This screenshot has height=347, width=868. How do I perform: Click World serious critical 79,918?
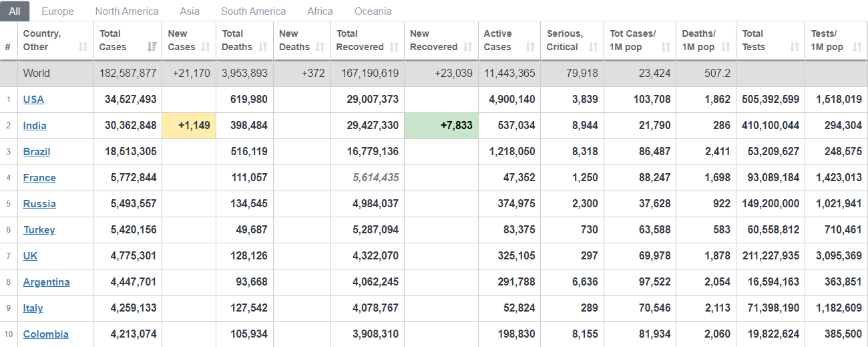[582, 74]
